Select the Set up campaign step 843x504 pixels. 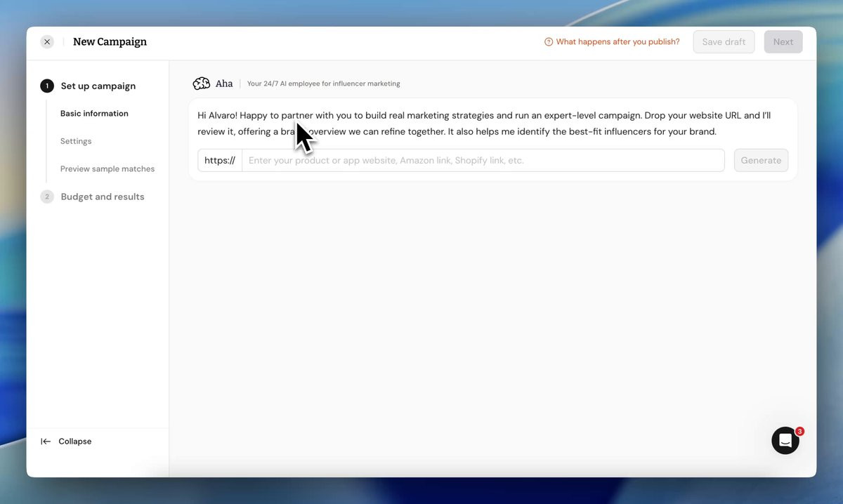[x=98, y=86]
